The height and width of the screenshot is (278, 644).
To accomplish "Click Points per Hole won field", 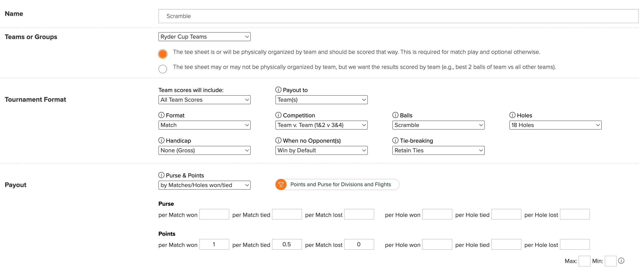I will 437,244.
